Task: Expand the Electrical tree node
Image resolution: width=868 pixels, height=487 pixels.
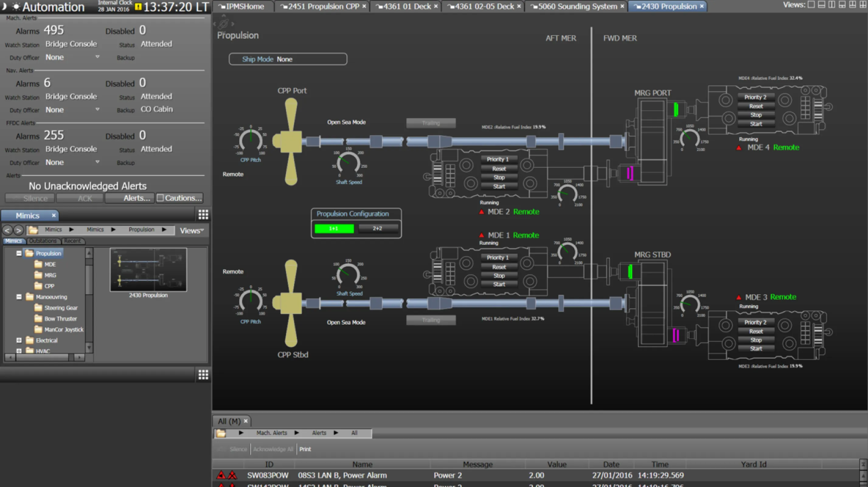Action: [19, 340]
